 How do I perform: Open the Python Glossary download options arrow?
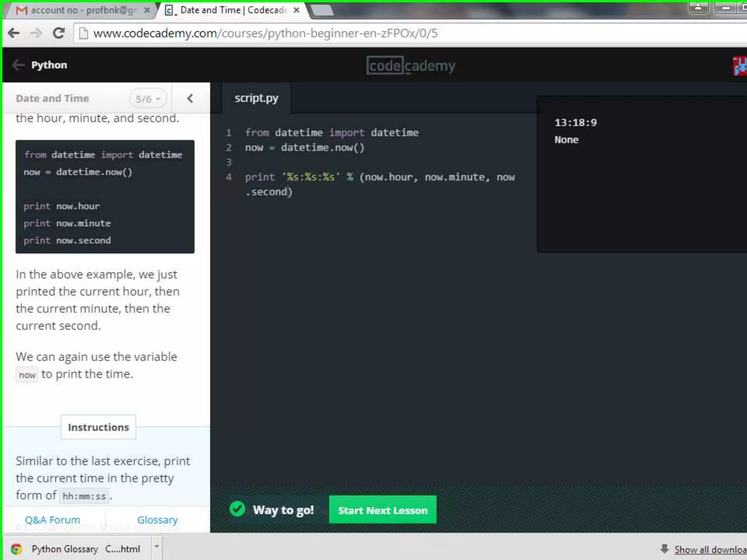coord(156,547)
